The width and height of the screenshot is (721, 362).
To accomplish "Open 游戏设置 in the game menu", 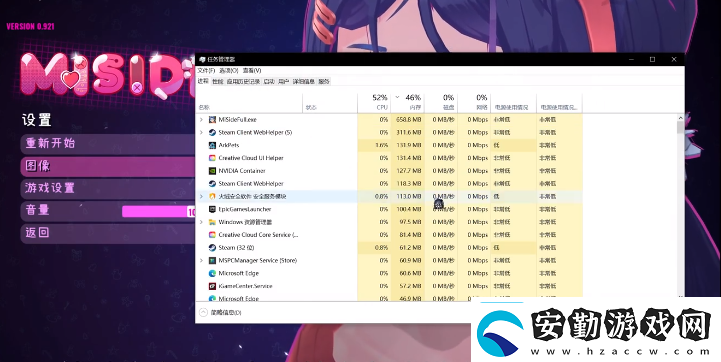I will click(109, 188).
